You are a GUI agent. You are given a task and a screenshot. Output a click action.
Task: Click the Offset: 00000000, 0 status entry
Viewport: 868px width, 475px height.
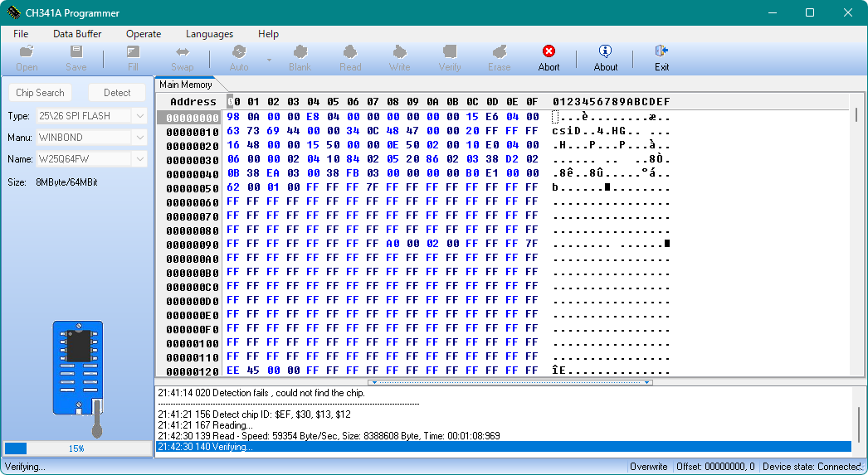[x=716, y=467]
